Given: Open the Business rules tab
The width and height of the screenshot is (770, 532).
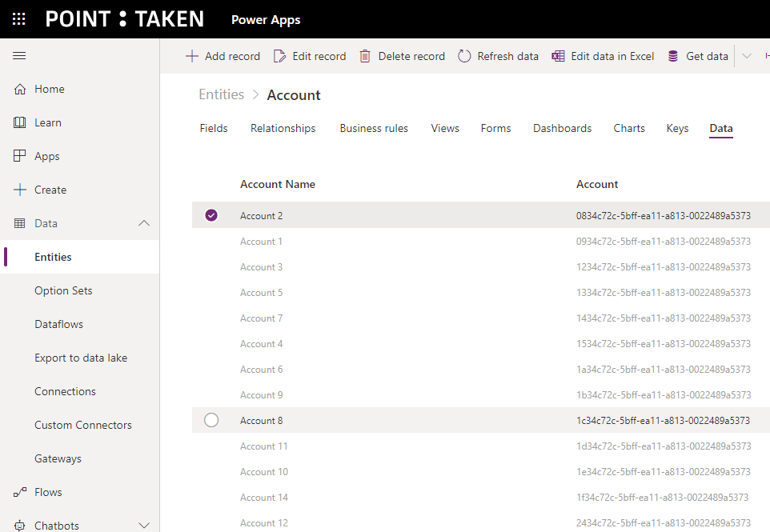Looking at the screenshot, I should pos(374,128).
